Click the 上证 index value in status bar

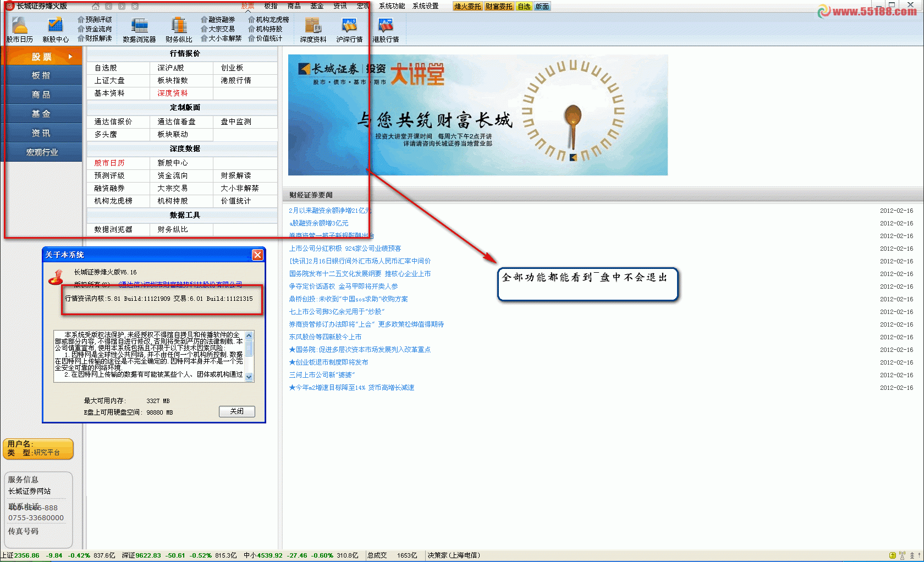pos(27,555)
